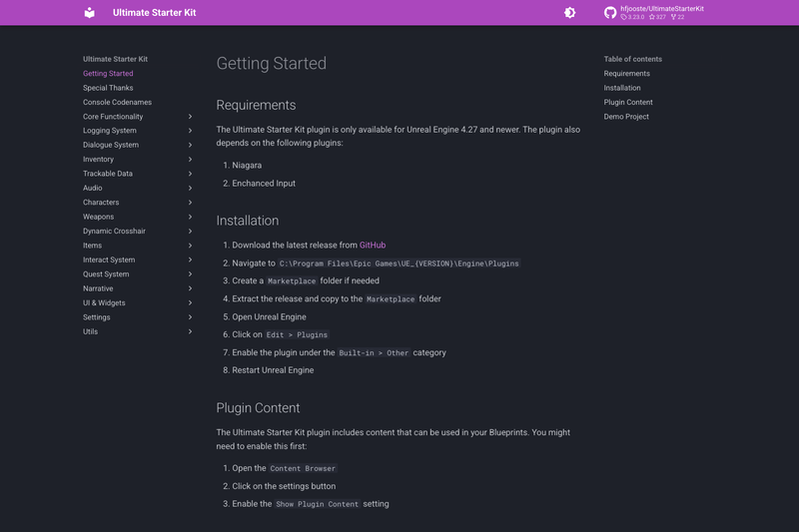Click the 'Niagara' list item

tap(247, 165)
